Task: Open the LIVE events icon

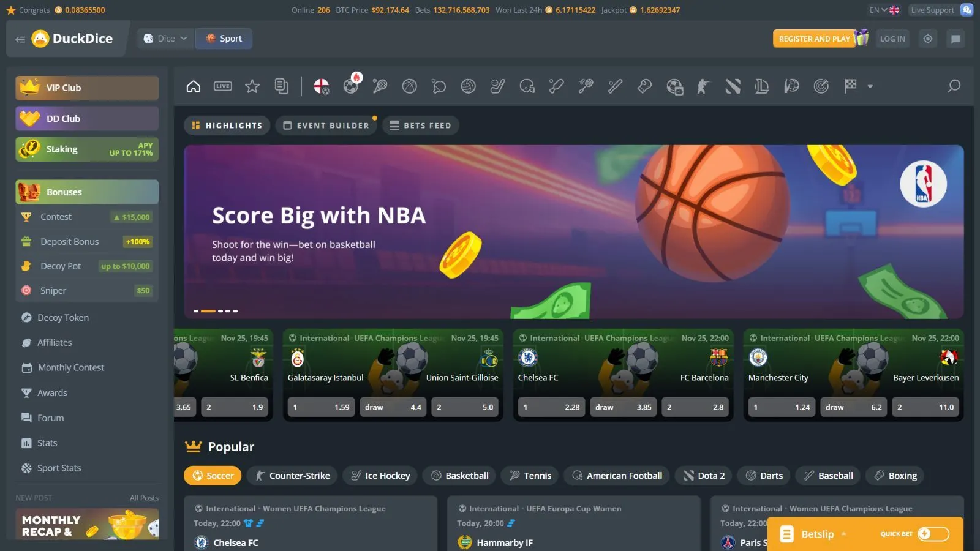Action: (223, 86)
